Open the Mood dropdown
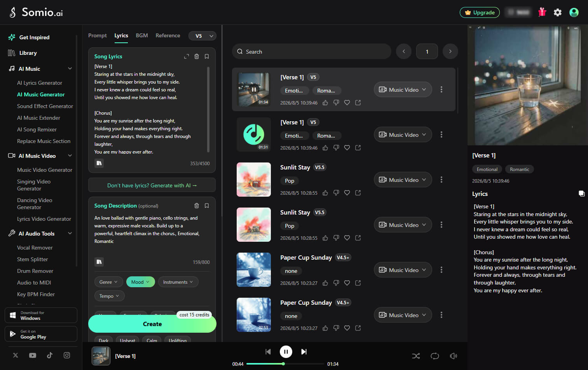The image size is (588, 370). point(140,282)
